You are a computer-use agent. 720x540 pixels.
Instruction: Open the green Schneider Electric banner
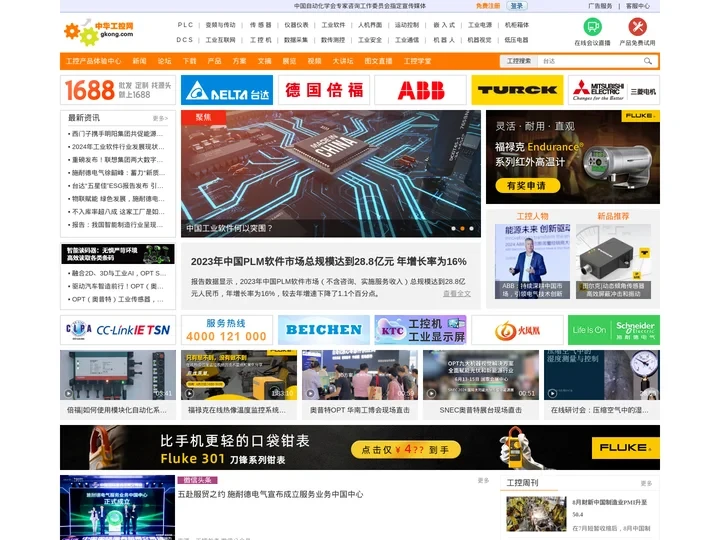pyautogui.click(x=614, y=330)
